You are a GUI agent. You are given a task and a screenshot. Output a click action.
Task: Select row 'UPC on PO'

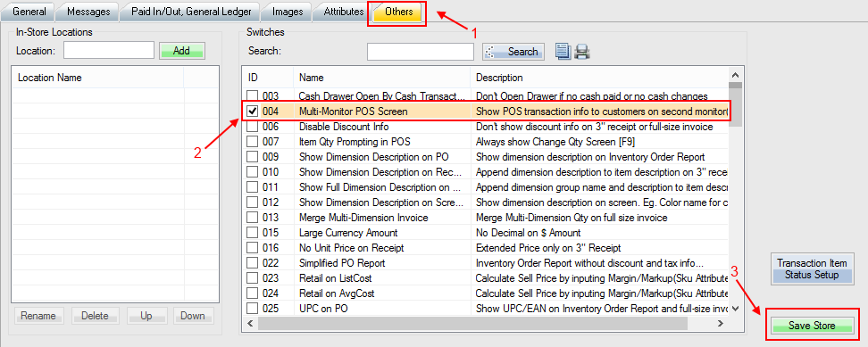[x=486, y=308]
